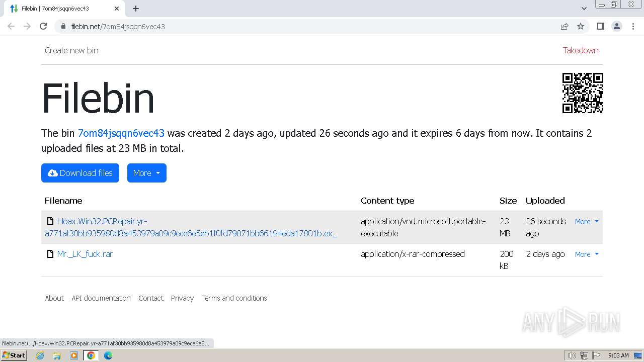Open the About footer link
The image size is (644, 362).
click(54, 298)
